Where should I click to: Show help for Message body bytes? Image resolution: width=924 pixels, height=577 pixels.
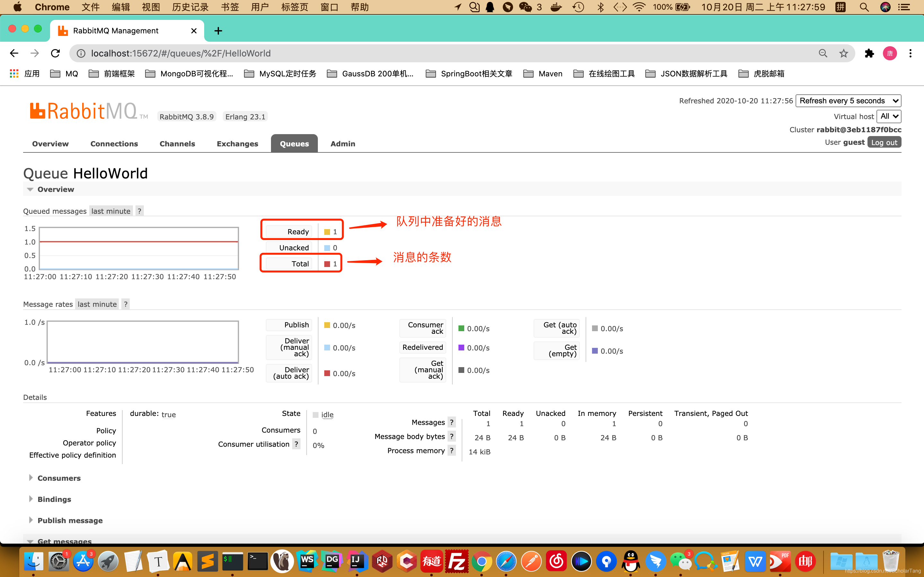[x=451, y=436]
